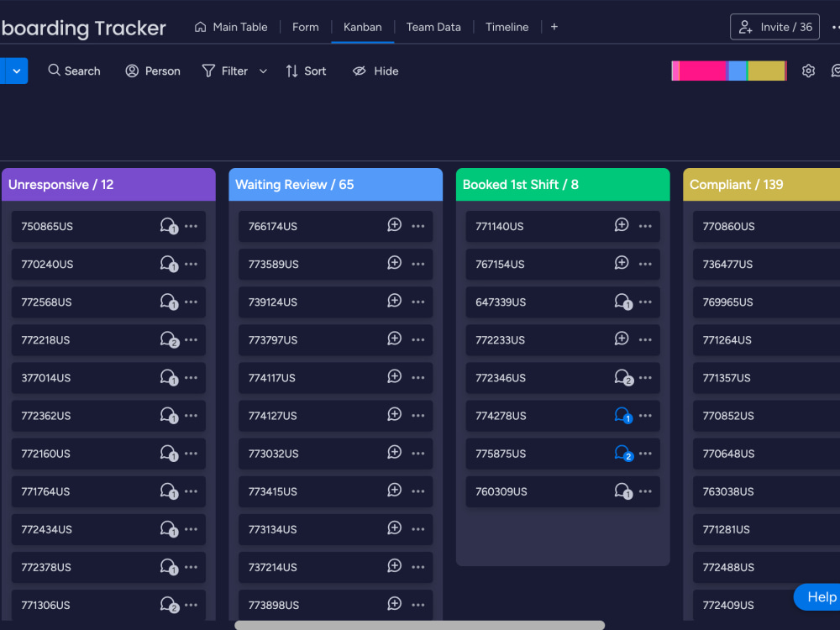840x630 pixels.
Task: Open card 771264US
Action: [x=767, y=339]
